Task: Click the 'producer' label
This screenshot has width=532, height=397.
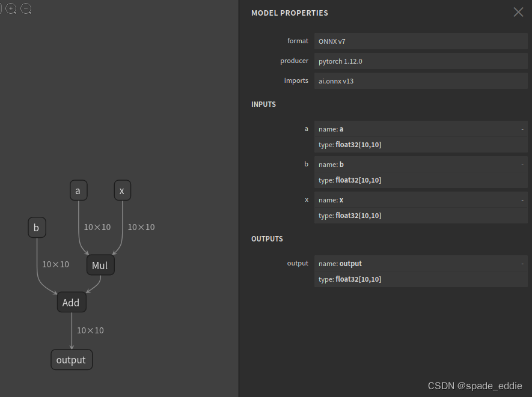Action: coord(294,61)
